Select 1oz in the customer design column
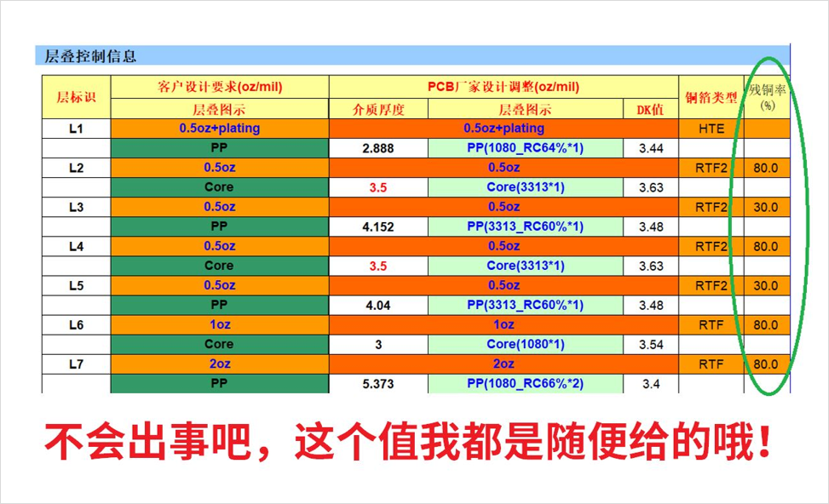The image size is (829, 504). pos(220,325)
